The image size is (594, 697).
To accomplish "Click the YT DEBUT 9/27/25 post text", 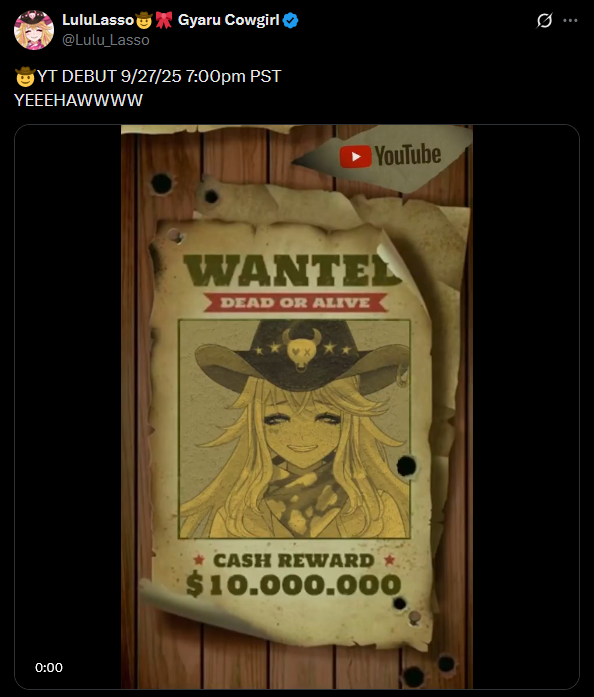I will 159,76.
